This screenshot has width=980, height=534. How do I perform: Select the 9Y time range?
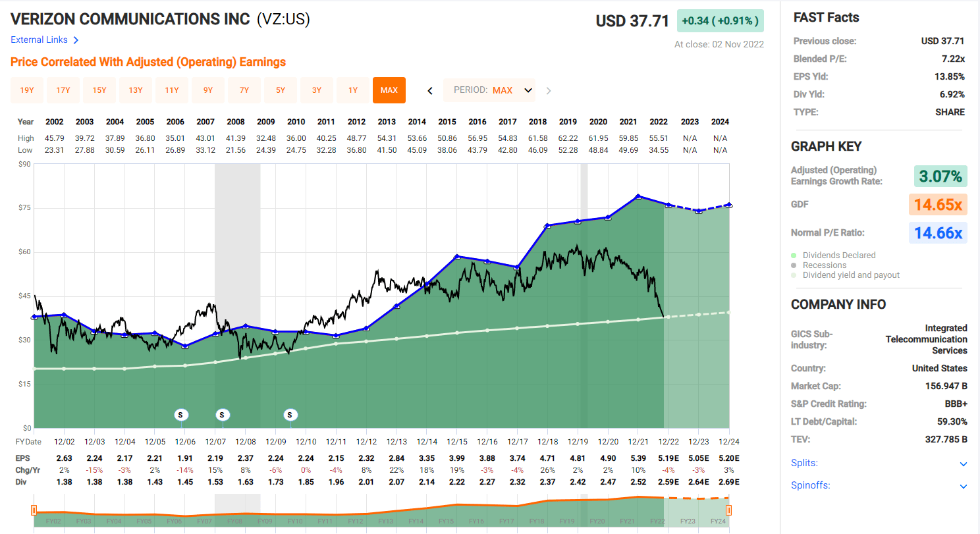pos(208,90)
